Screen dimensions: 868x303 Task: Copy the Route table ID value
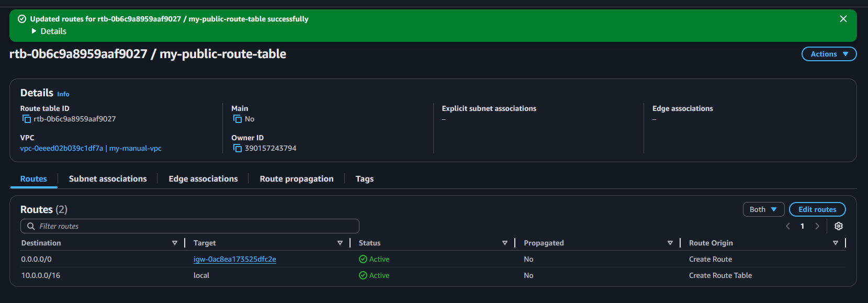27,119
